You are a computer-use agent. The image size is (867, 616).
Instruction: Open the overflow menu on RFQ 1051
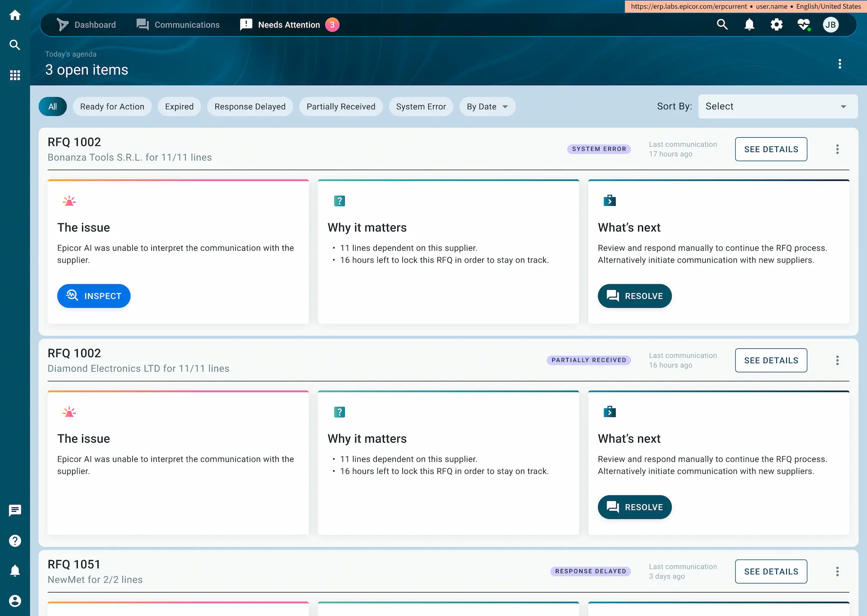click(838, 571)
